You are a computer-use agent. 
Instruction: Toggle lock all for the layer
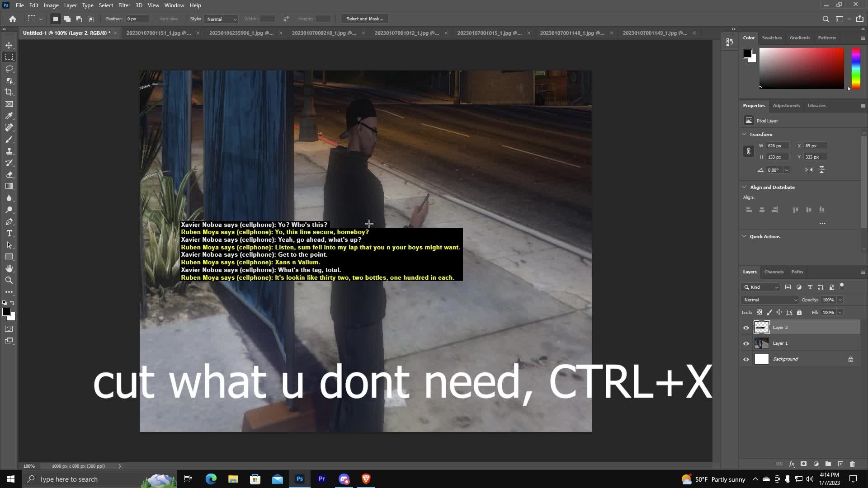pyautogui.click(x=799, y=312)
